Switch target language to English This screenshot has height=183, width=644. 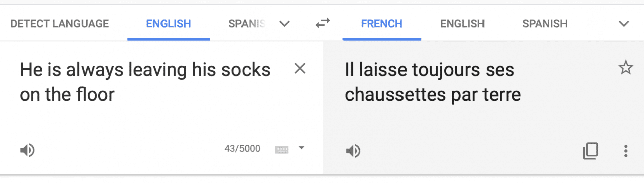point(462,23)
